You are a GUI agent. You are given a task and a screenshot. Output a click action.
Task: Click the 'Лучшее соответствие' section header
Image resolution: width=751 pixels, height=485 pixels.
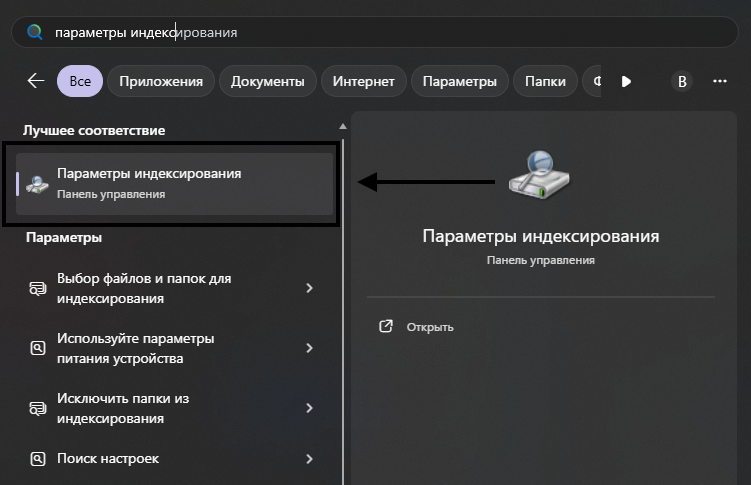[94, 130]
